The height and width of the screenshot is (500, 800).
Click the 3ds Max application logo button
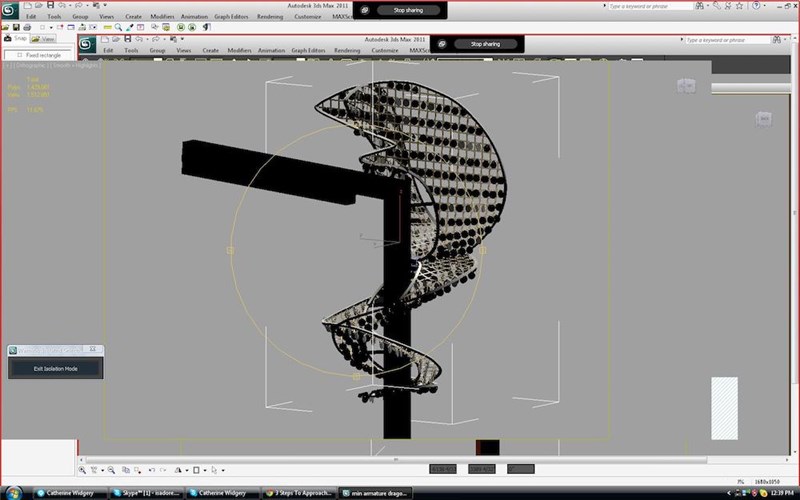coord(9,10)
